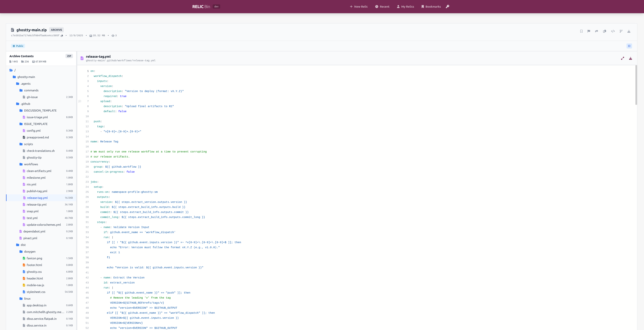Open mobile-nav.js
The image size is (644, 330).
point(41,285)
